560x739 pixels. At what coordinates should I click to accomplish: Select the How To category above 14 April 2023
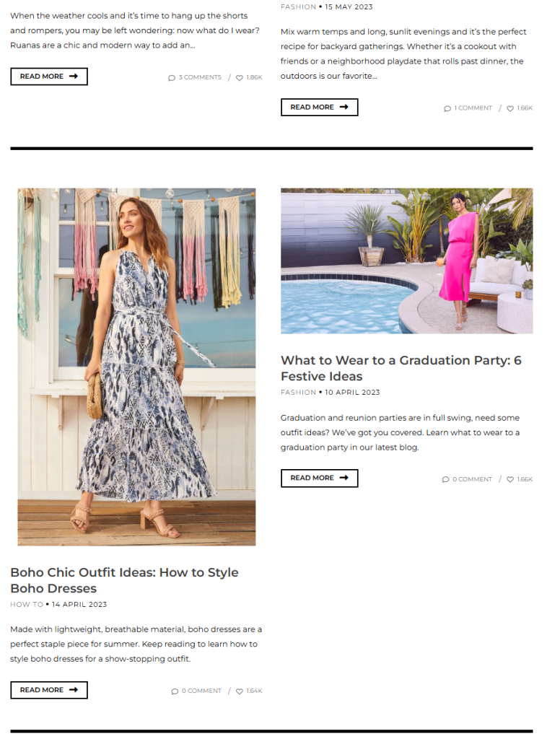click(27, 604)
